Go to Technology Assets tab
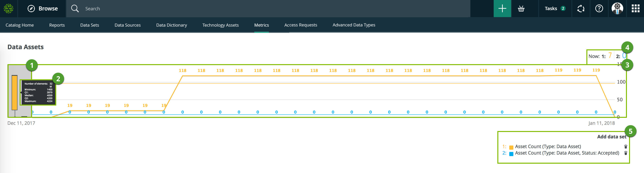This screenshot has height=173, width=644. 220,25
